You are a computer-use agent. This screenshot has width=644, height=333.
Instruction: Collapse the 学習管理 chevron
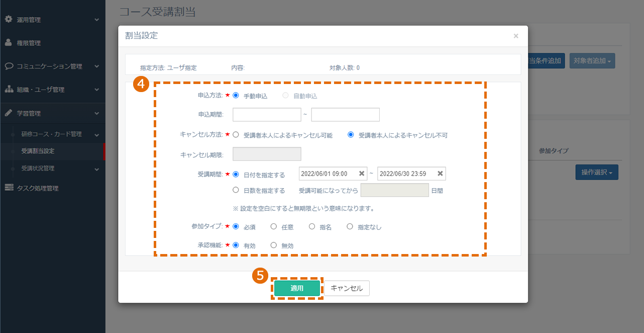coord(97,113)
